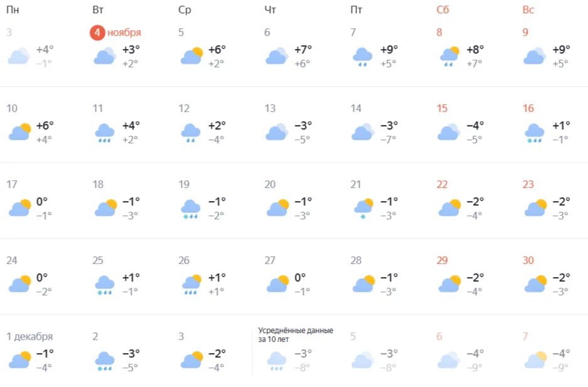The height and width of the screenshot is (387, 588).
Task: Select the sleet icon on November 19
Action: [x=191, y=208]
